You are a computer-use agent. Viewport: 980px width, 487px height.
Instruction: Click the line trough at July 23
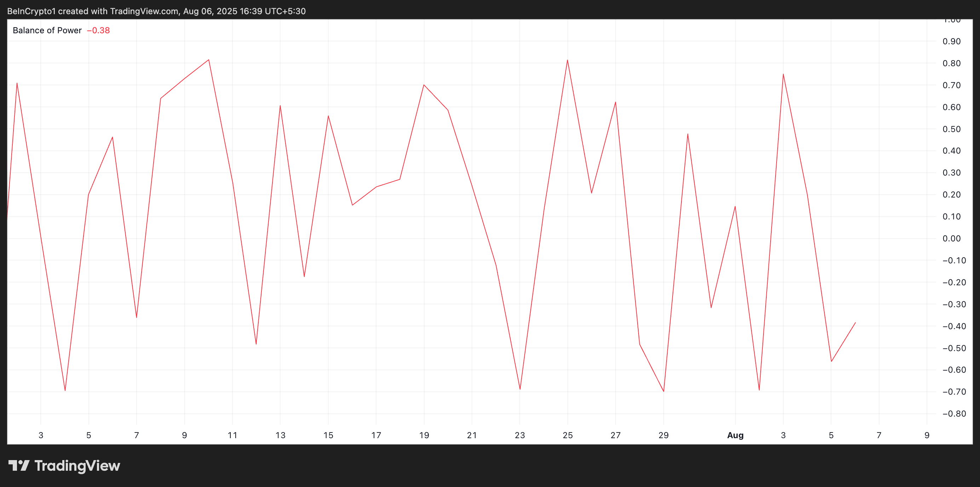coord(520,389)
